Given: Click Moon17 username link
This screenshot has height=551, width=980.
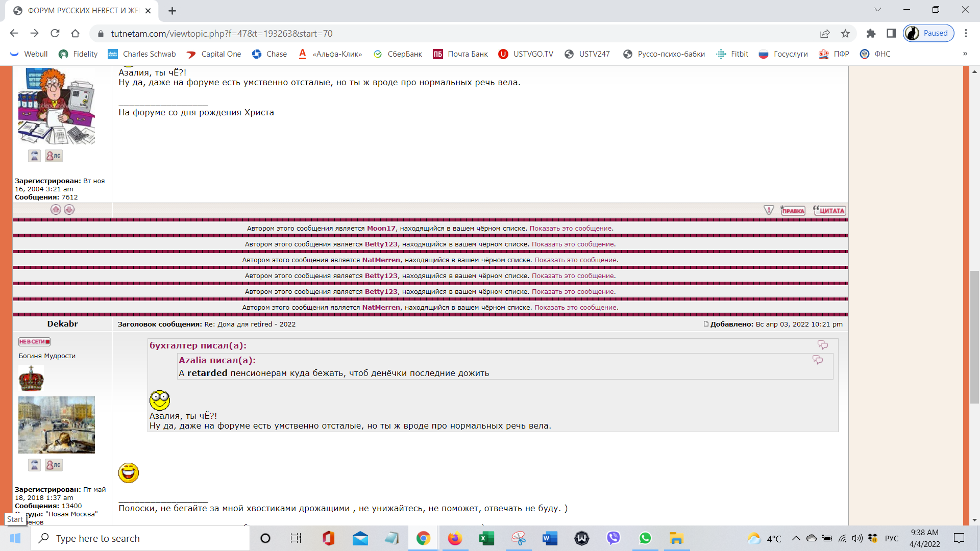Looking at the screenshot, I should click(x=381, y=229).
